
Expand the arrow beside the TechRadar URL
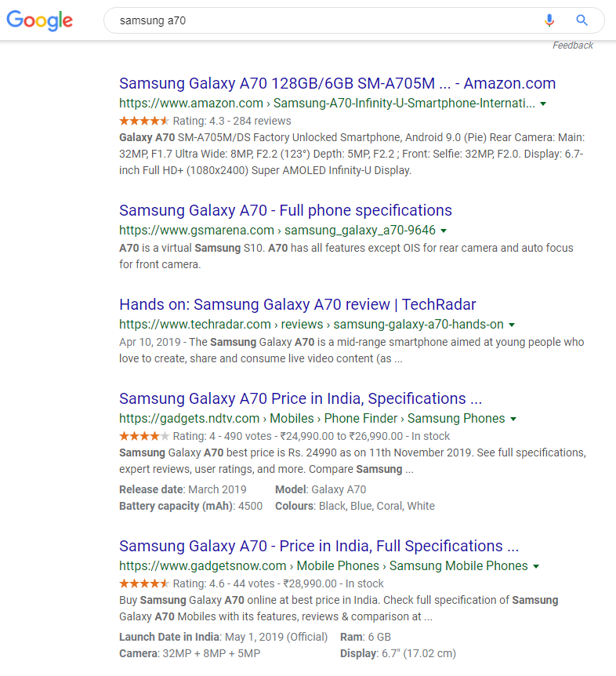[512, 324]
